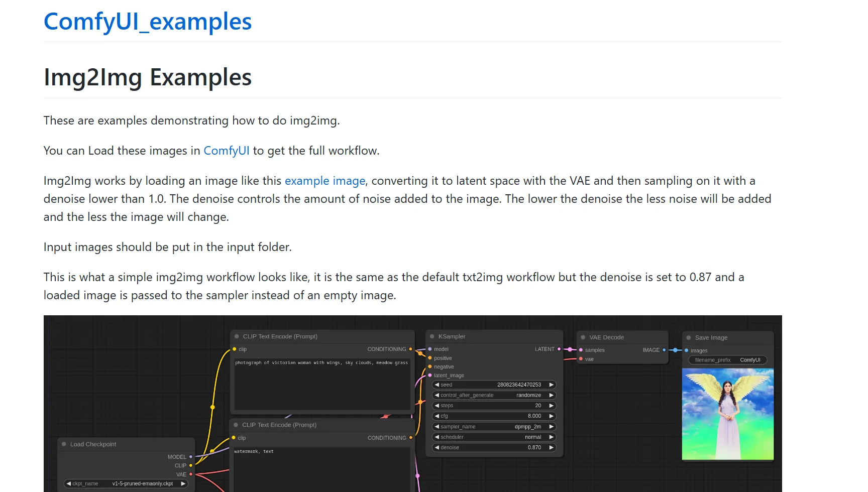
Task: Increase steps with its right arrow
Action: point(551,406)
